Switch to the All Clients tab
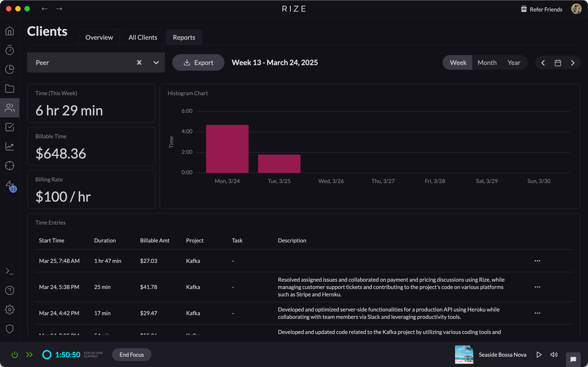The image size is (588, 367). tap(143, 37)
